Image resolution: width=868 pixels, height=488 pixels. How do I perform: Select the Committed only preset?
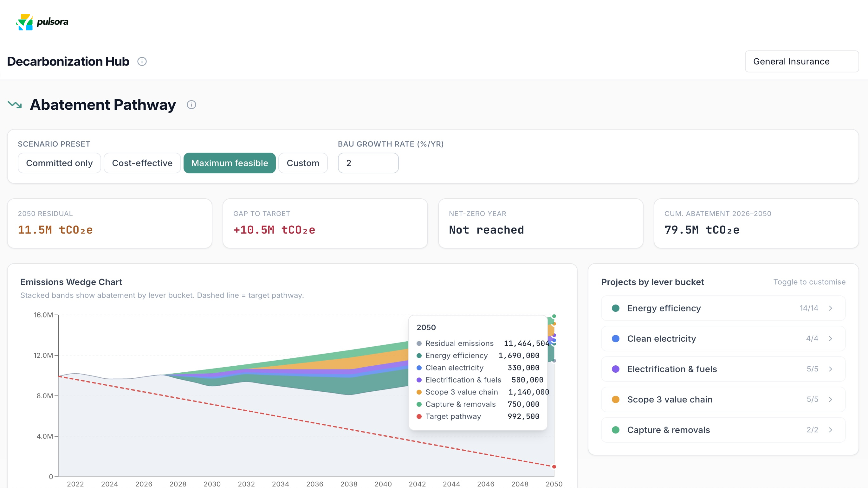(59, 163)
